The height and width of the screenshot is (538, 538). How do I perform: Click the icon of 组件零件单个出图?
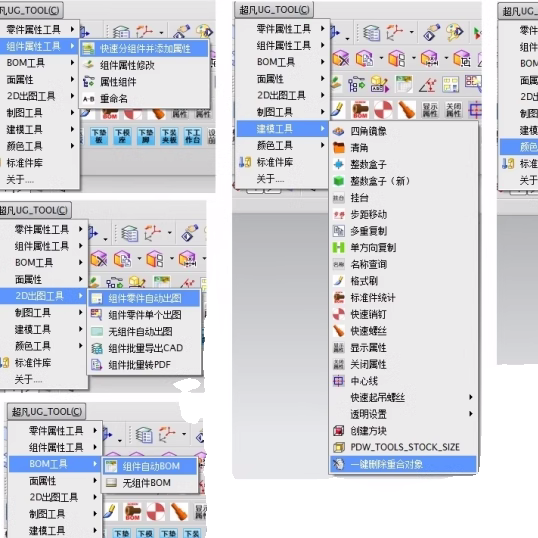[x=96, y=314]
